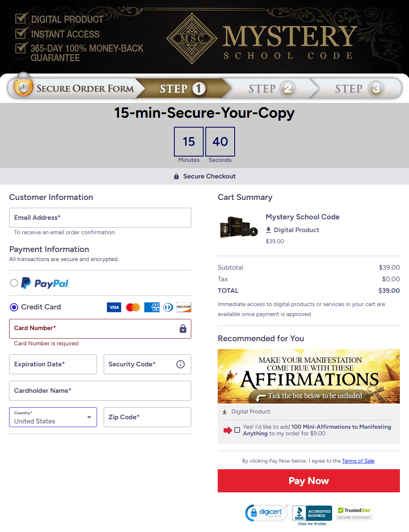
Task: Click the TrustedSite secure checkout badge
Action: 354,513
